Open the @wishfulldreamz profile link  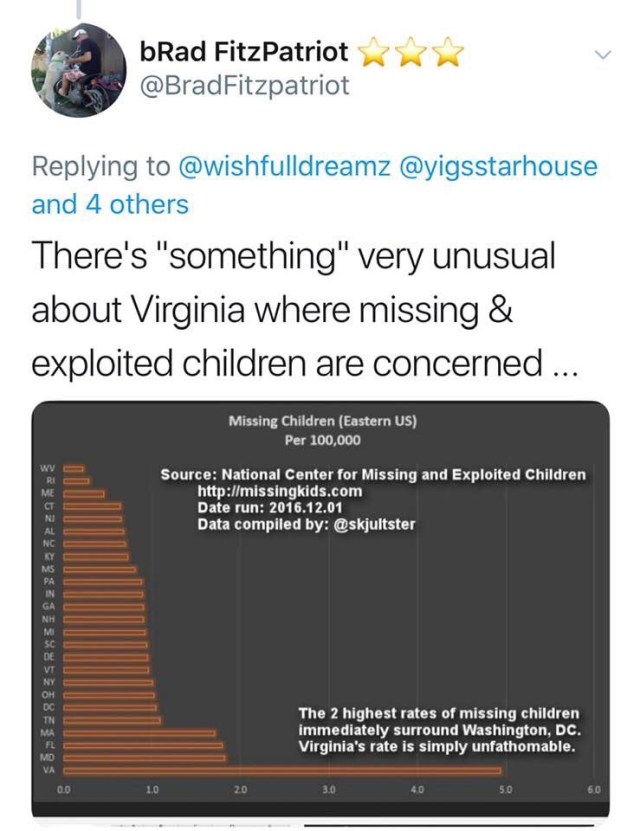click(285, 166)
